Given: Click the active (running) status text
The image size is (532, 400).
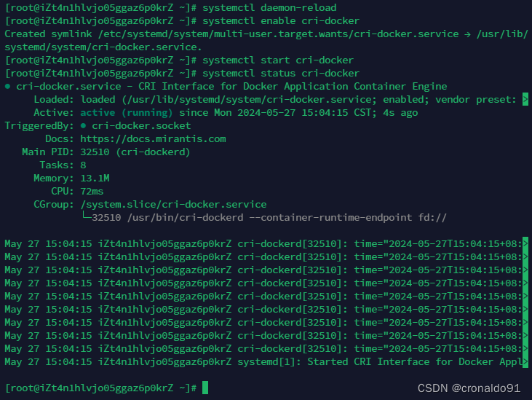Looking at the screenshot, I should pyautogui.click(x=126, y=113).
